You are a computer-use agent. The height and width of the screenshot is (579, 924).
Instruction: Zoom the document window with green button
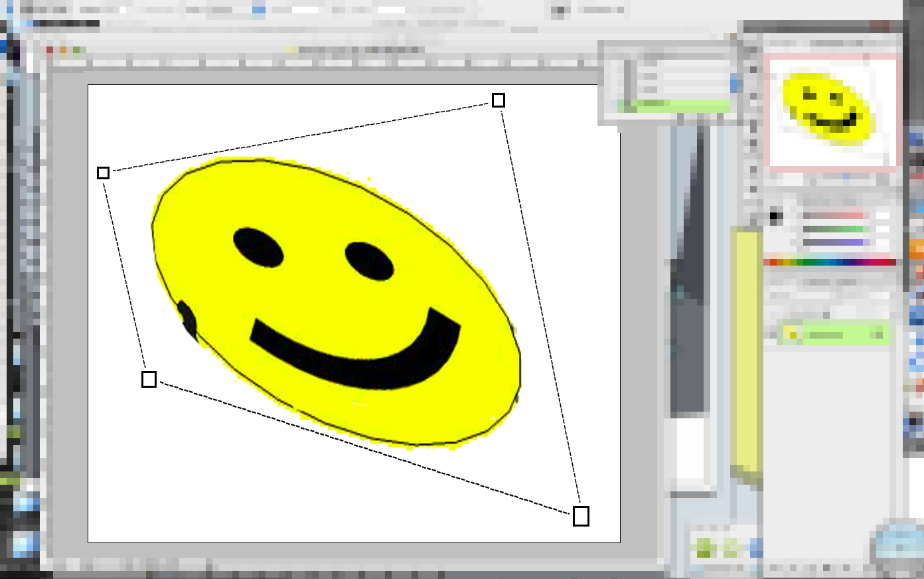pos(76,50)
